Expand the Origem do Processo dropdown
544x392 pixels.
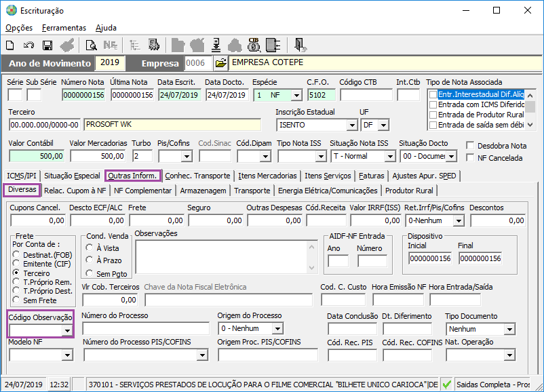click(276, 329)
